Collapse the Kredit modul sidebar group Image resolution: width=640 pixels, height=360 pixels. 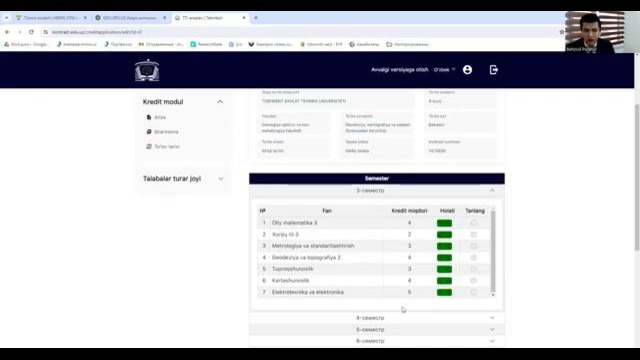pyautogui.click(x=220, y=102)
